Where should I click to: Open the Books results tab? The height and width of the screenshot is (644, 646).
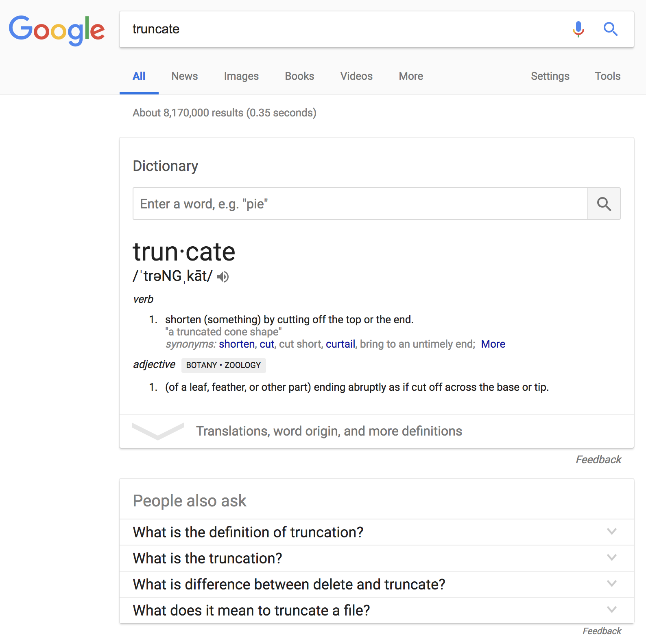299,76
